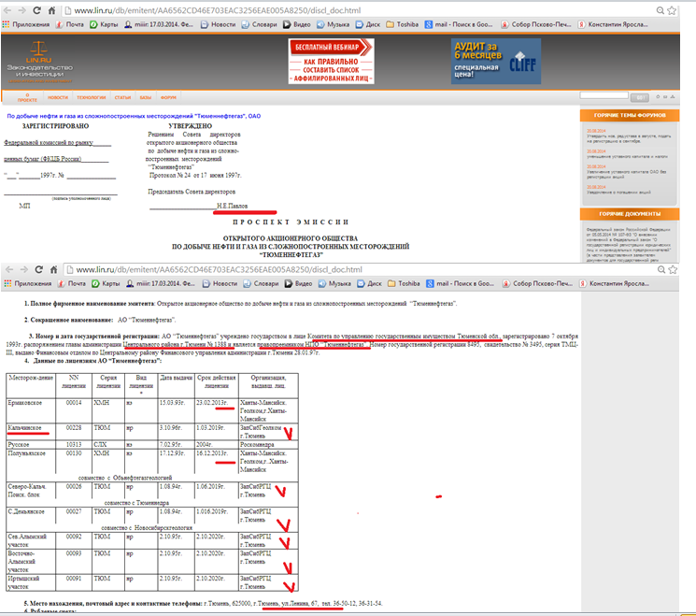Open Новости site menu item
The height and width of the screenshot is (616, 696).
click(x=58, y=98)
